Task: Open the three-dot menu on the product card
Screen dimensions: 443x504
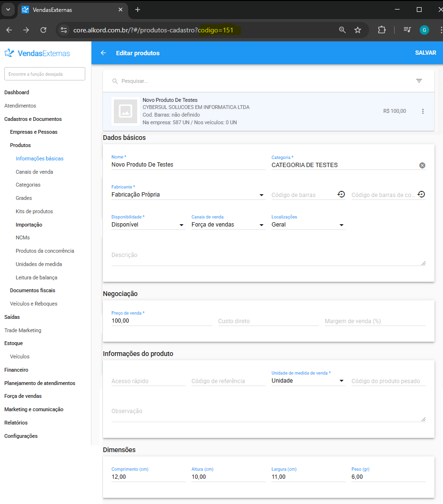Action: [x=423, y=111]
